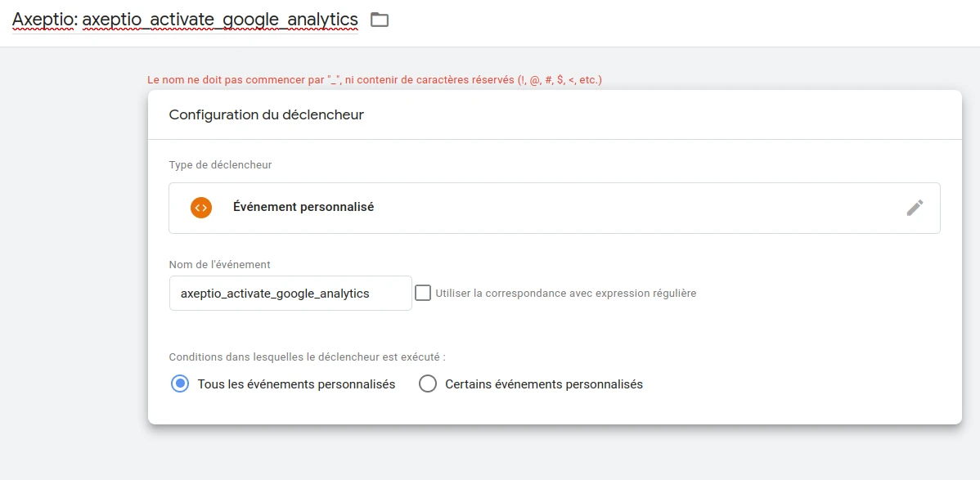Viewport: 980px width, 480px height.
Task: Select the "Certains événements personnalisés" radio button
Action: (428, 384)
